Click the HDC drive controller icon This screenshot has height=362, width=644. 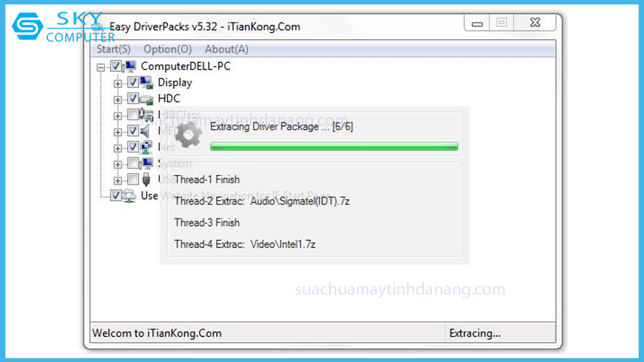click(146, 99)
